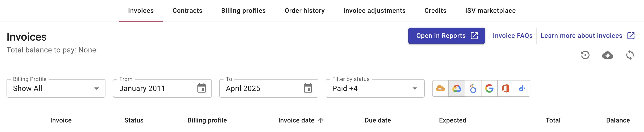Toggle the Google Cloud platform filter

(x=457, y=88)
